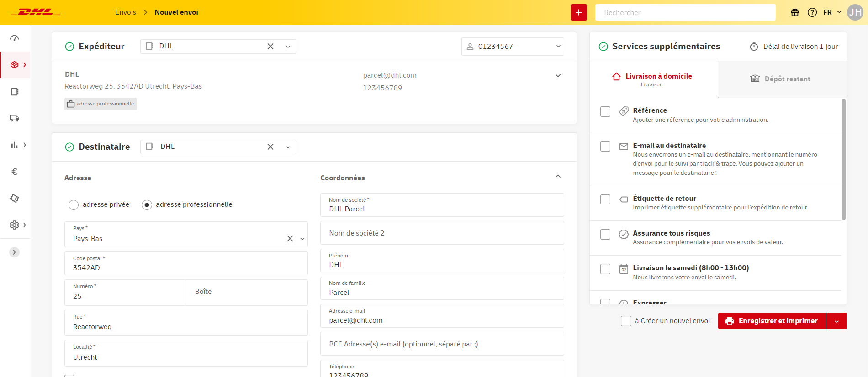Click the Délai de livraison stopwatch icon
Screen dimensions: 868x377
754,47
